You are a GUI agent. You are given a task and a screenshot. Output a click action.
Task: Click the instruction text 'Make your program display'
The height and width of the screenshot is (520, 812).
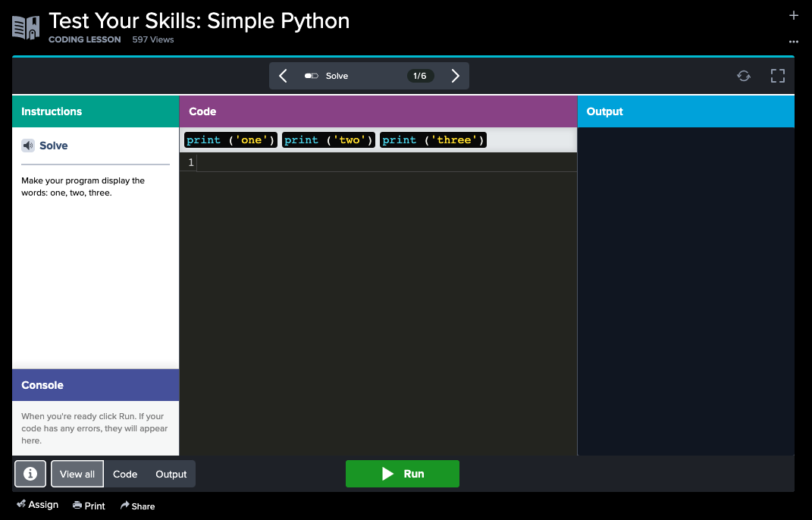pyautogui.click(x=83, y=180)
